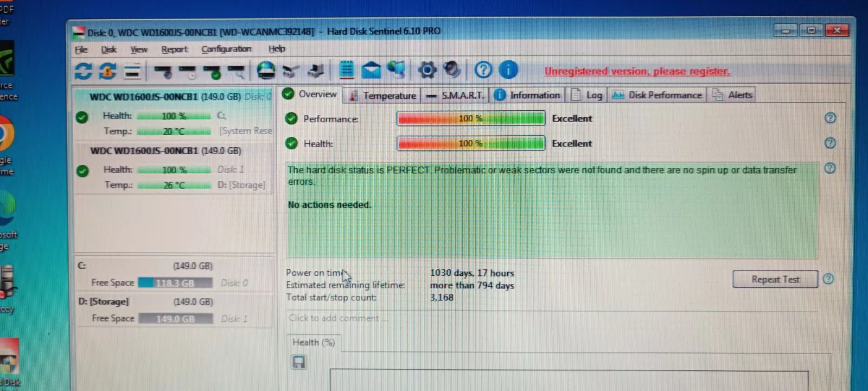This screenshot has width=868, height=391.
Task: Click the help icon next to Repeat Test
Action: click(828, 279)
